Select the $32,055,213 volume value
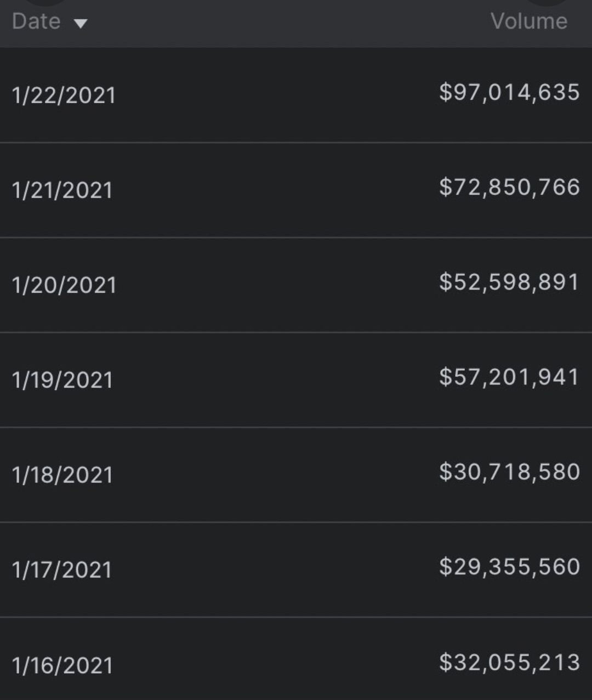This screenshot has height=700, width=592. [509, 662]
